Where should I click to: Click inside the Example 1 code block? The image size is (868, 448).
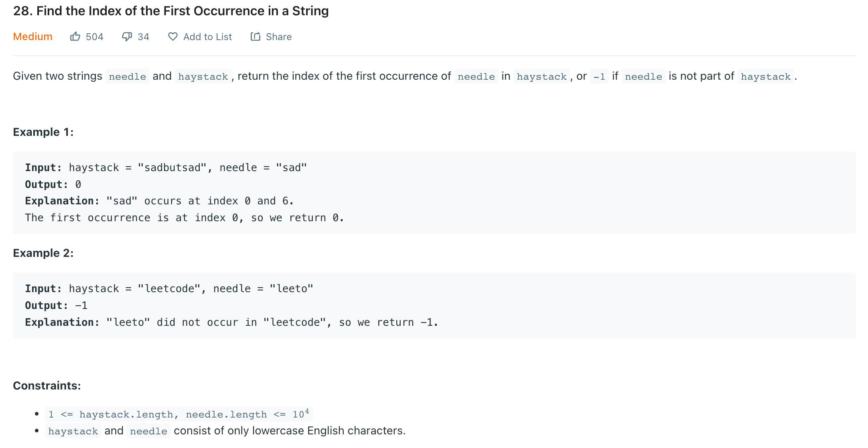pyautogui.click(x=434, y=193)
